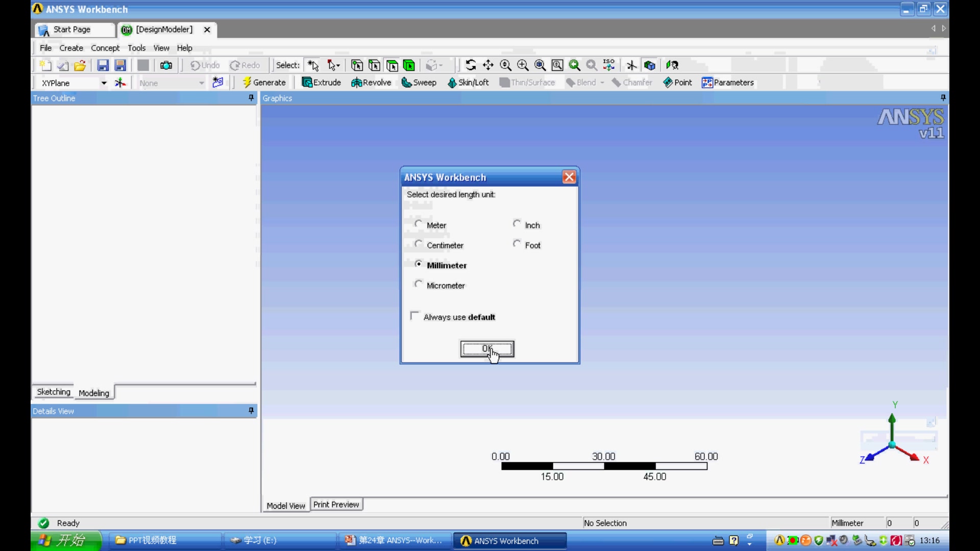Switch to the Sketching tab
Viewport: 980px width, 551px height.
tap(54, 392)
